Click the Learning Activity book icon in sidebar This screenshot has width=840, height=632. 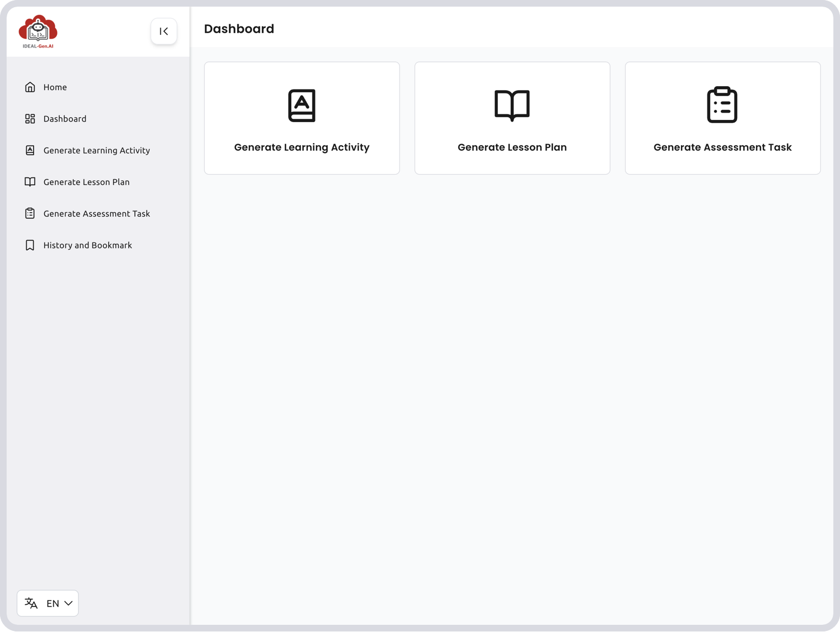pos(30,150)
